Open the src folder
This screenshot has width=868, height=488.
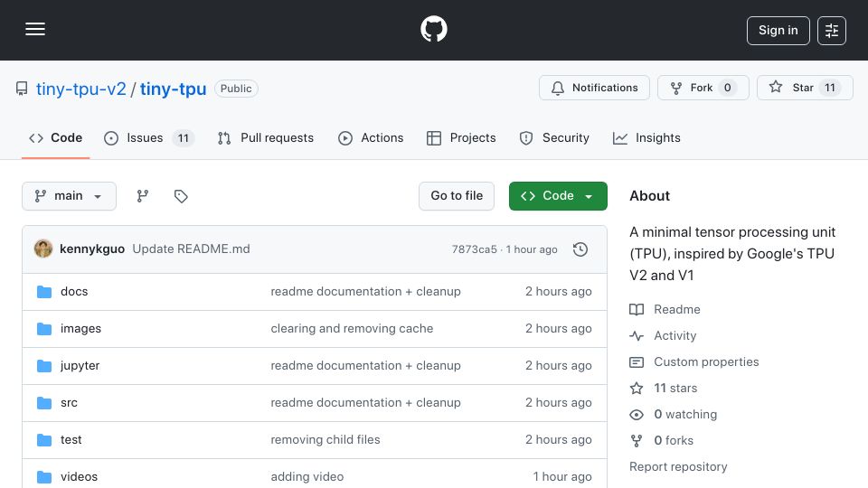[70, 403]
